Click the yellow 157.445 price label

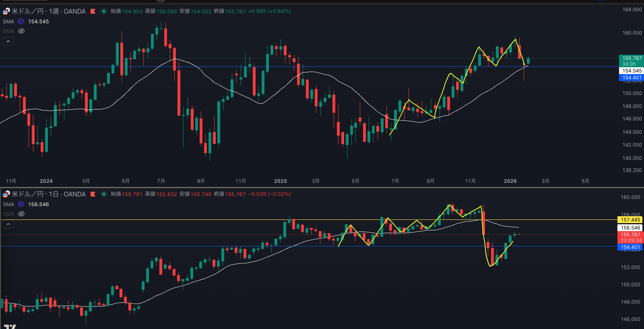630,220
